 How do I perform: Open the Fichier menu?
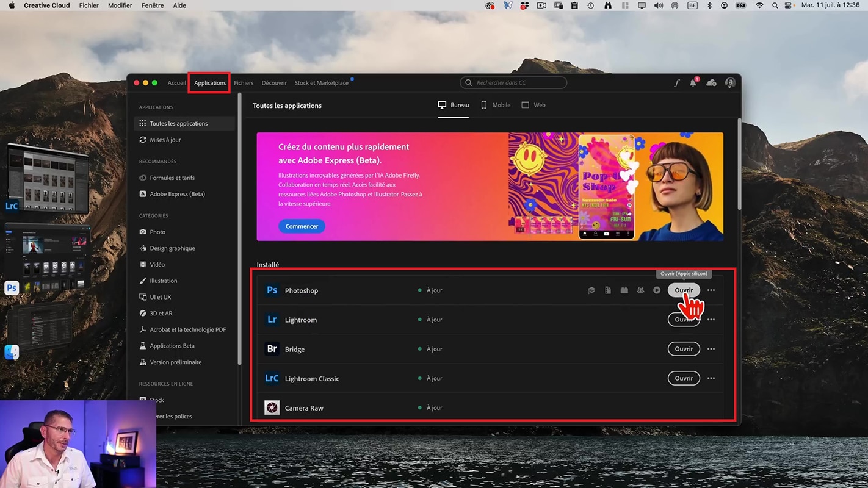(x=89, y=5)
